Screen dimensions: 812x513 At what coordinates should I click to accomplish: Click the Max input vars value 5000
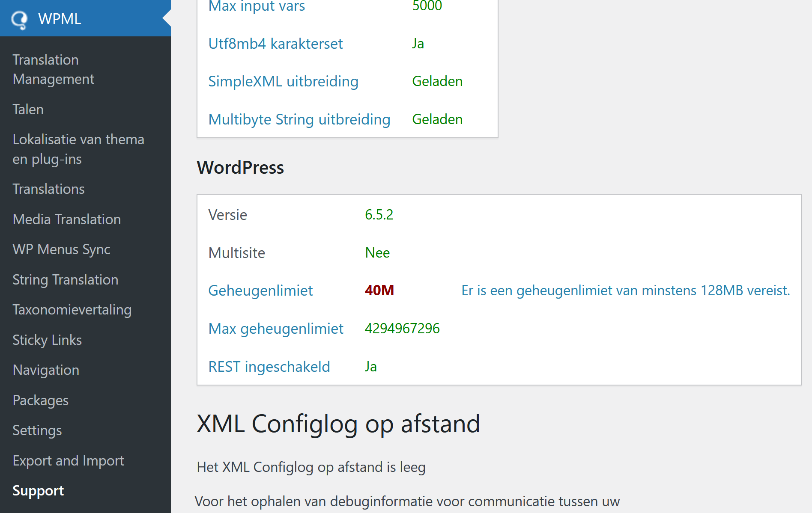pyautogui.click(x=427, y=6)
